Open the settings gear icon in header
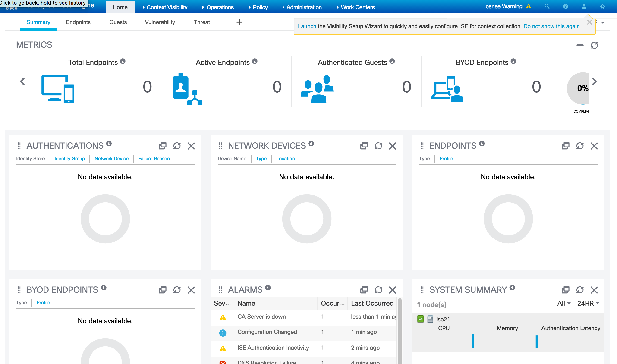This screenshot has width=617, height=364. point(603,6)
